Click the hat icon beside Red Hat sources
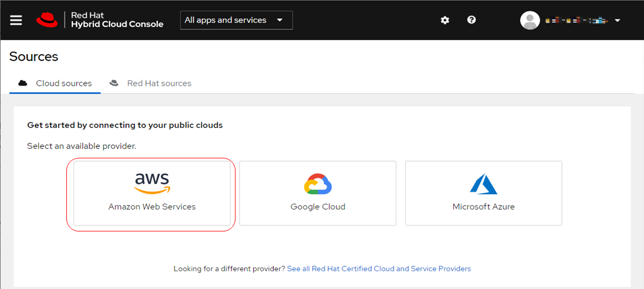 pos(114,83)
